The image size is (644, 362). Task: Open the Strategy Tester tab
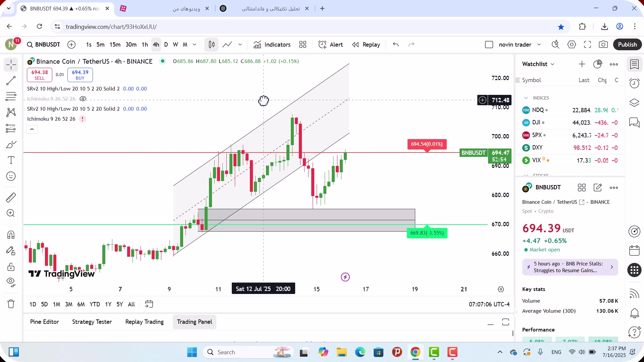click(92, 322)
